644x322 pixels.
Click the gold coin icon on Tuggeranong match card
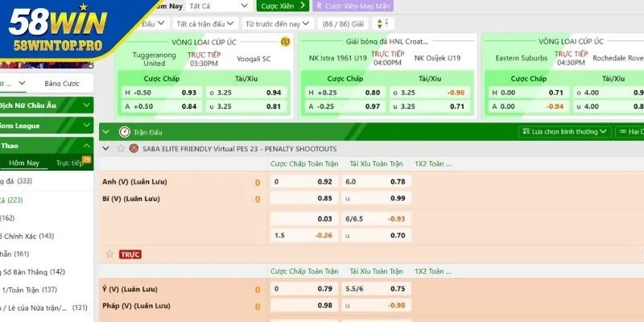(284, 42)
